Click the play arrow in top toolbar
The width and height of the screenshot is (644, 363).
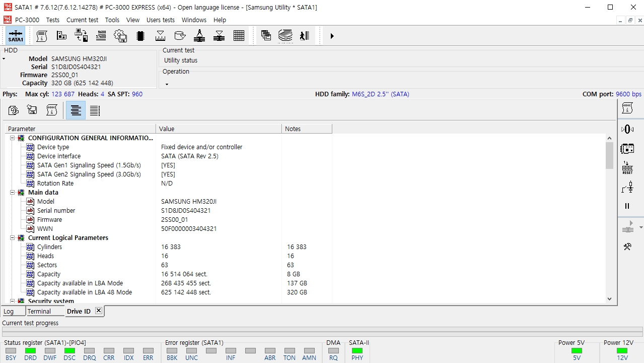pos(332,36)
